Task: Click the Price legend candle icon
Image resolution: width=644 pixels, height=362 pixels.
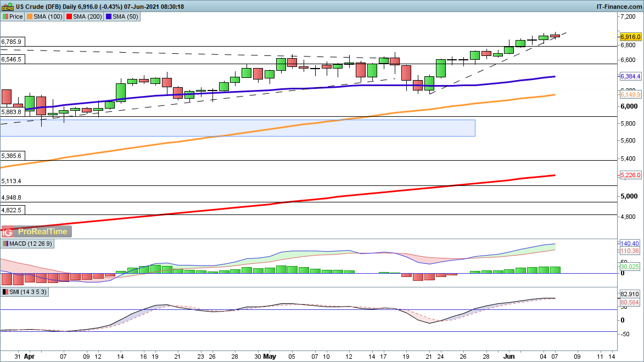Action: click(5, 16)
